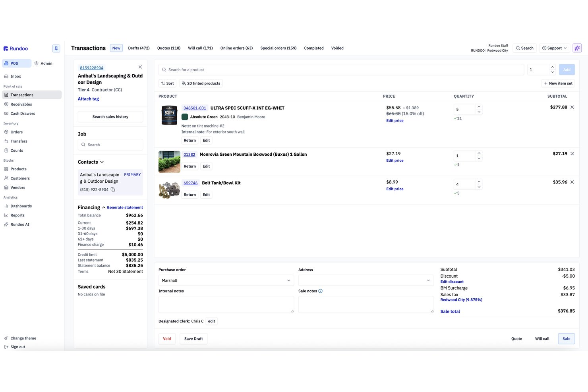View the Voided transactions tab
588x392 pixels.
(337, 48)
